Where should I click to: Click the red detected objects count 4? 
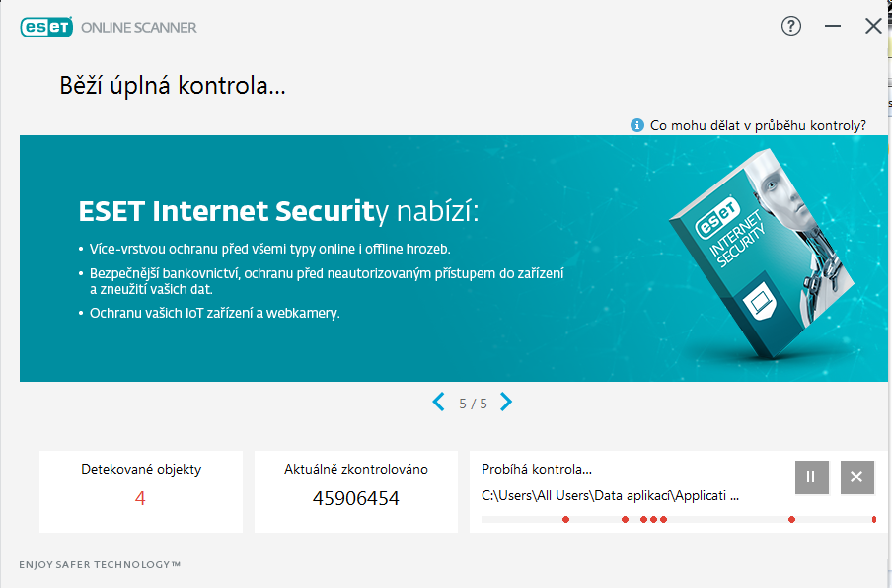tap(140, 498)
